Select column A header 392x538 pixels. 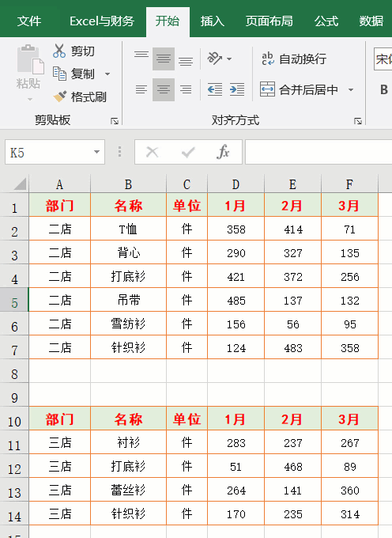pyautogui.click(x=59, y=184)
